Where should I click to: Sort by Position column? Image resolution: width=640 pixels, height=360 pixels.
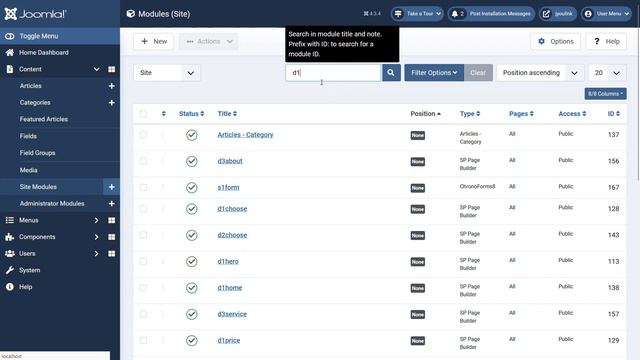[x=425, y=113]
